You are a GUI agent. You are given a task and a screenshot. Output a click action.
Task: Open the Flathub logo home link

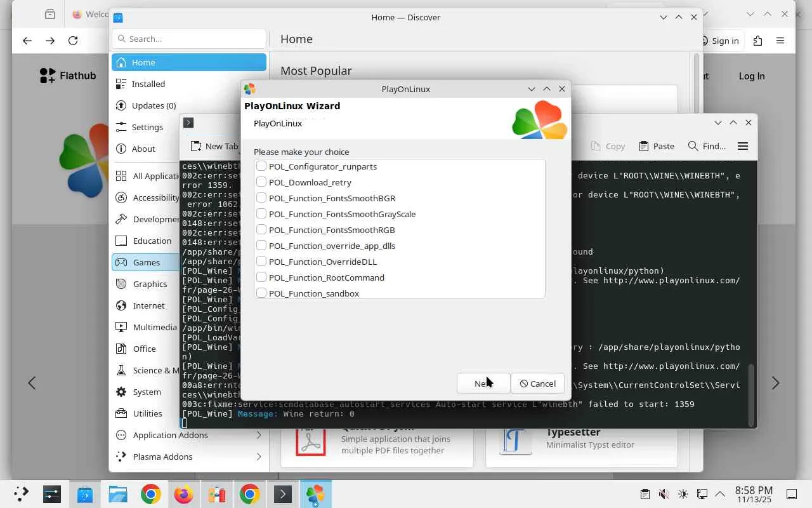click(x=68, y=76)
